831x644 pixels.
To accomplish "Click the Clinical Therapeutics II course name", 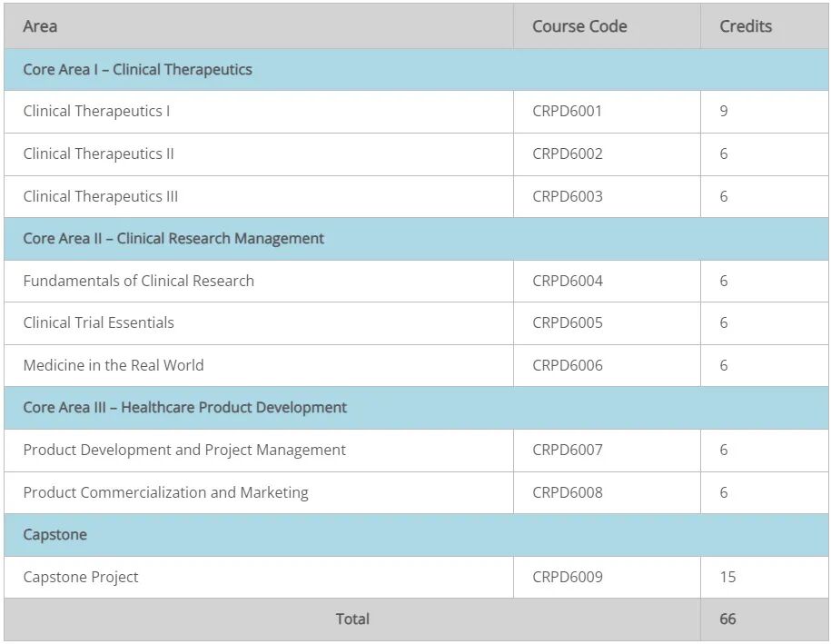I will [x=98, y=154].
